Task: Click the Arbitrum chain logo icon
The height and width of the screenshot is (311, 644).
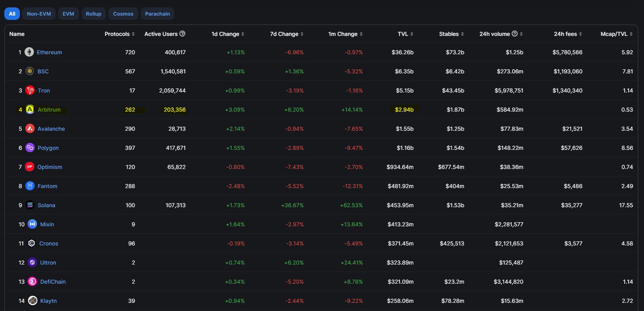Action: point(30,109)
